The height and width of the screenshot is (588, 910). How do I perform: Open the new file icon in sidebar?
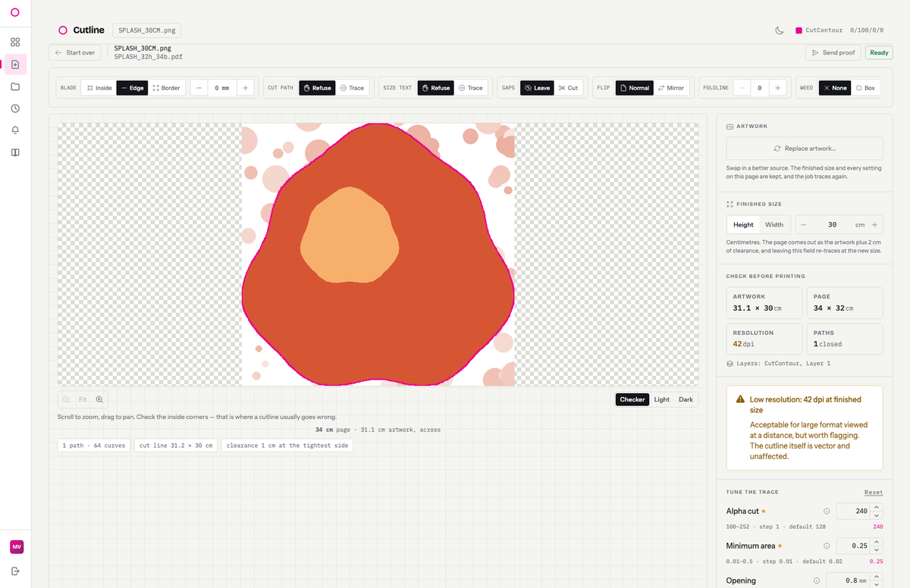click(15, 64)
